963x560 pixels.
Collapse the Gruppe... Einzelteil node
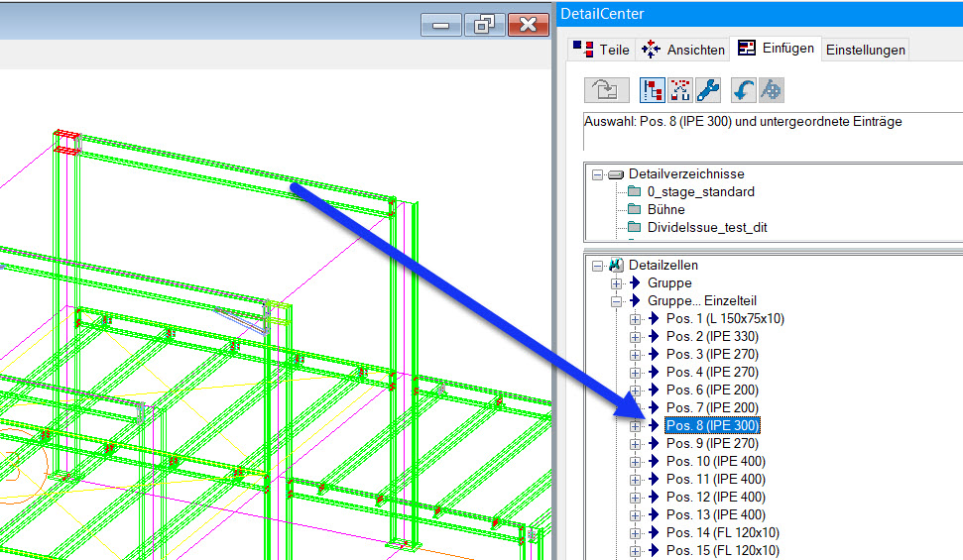[616, 301]
